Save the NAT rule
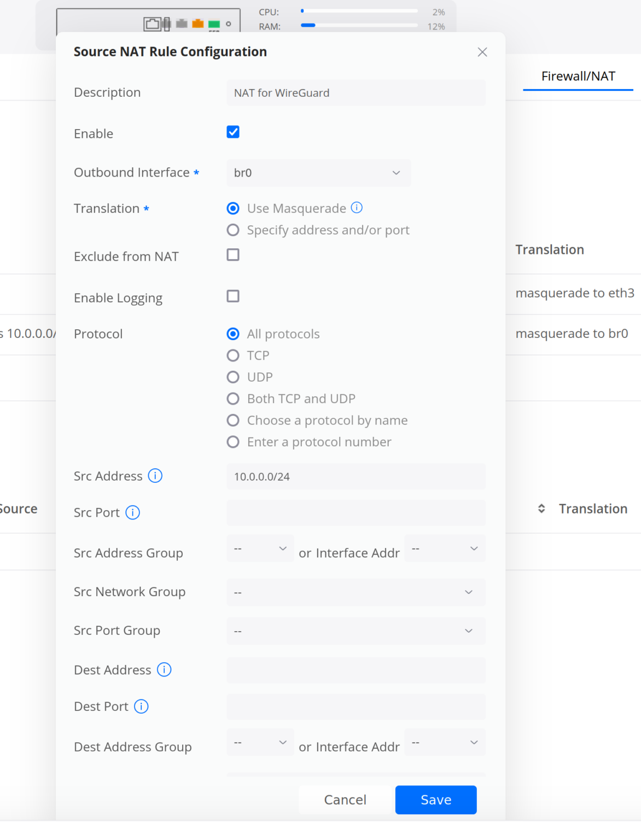This screenshot has width=641, height=840. pyautogui.click(x=435, y=800)
